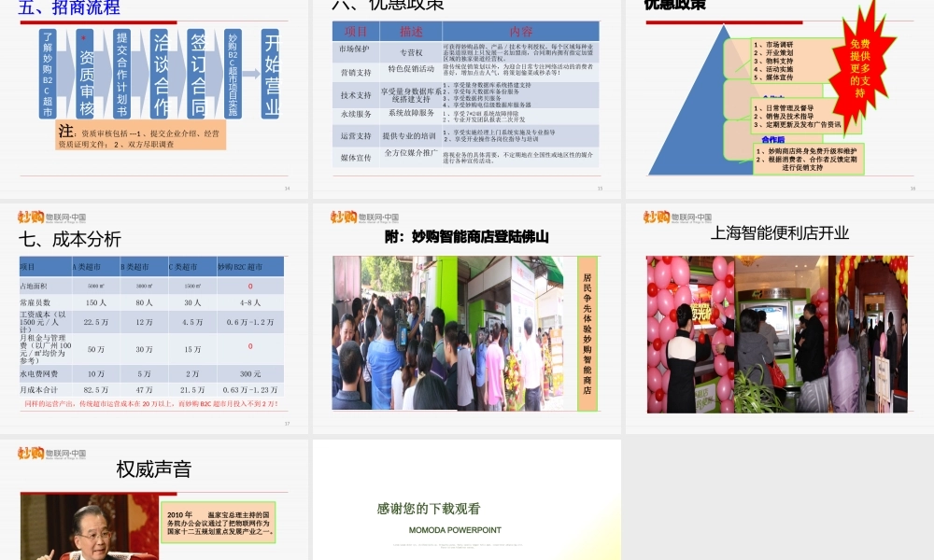Click the red footnote under cost table
934x560 pixels.
(x=151, y=404)
